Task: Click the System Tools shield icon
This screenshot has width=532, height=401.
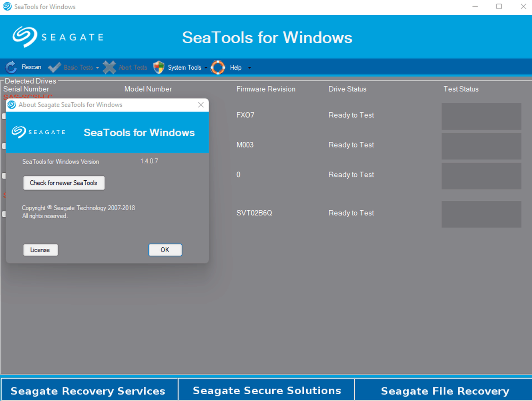Action: [x=159, y=67]
